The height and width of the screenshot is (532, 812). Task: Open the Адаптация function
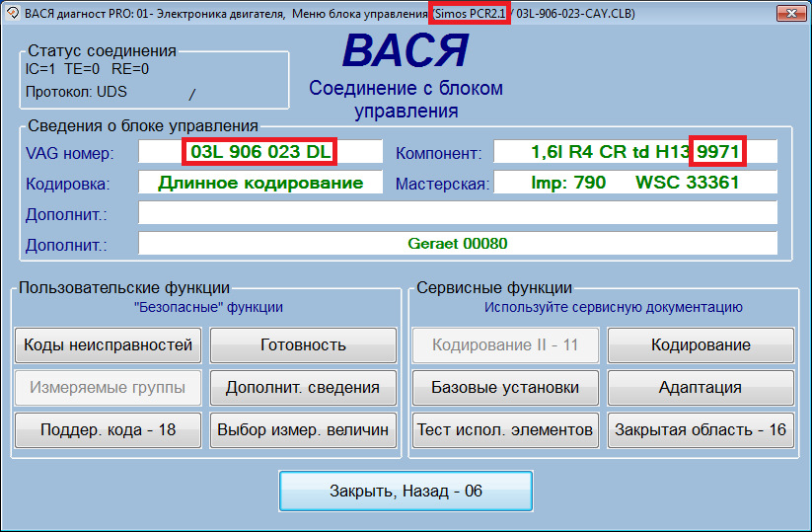pyautogui.click(x=701, y=388)
